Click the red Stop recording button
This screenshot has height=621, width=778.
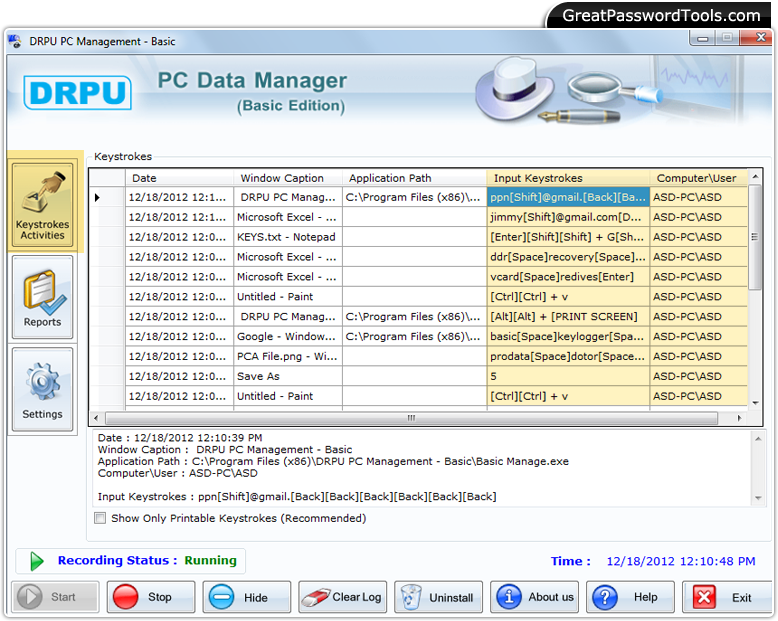(151, 597)
